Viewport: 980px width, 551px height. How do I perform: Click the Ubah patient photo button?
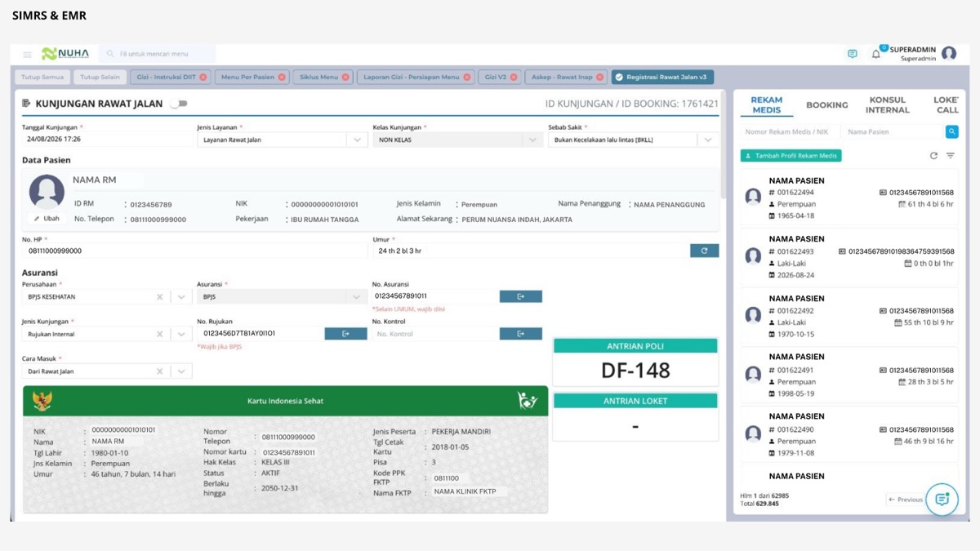(47, 219)
